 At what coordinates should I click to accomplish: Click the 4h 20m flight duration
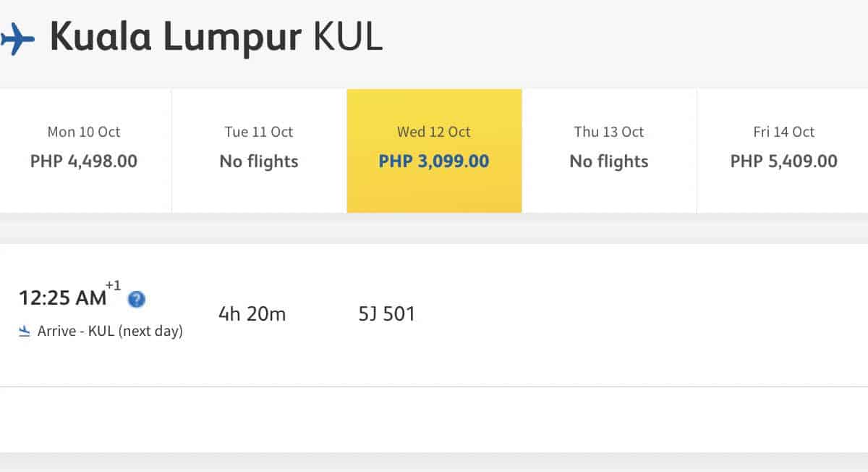point(252,314)
